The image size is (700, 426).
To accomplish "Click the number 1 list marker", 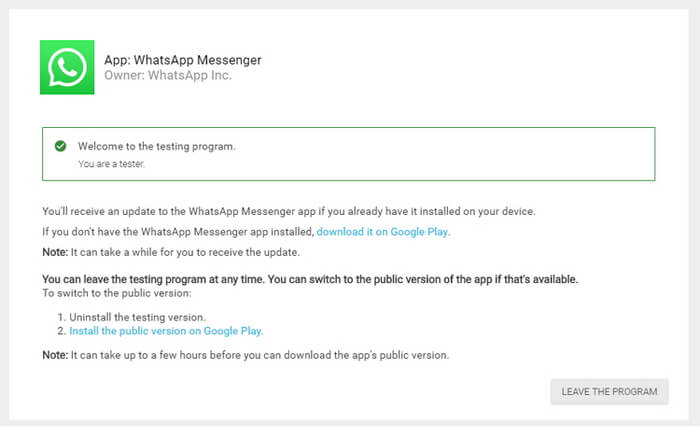I will 62,317.
